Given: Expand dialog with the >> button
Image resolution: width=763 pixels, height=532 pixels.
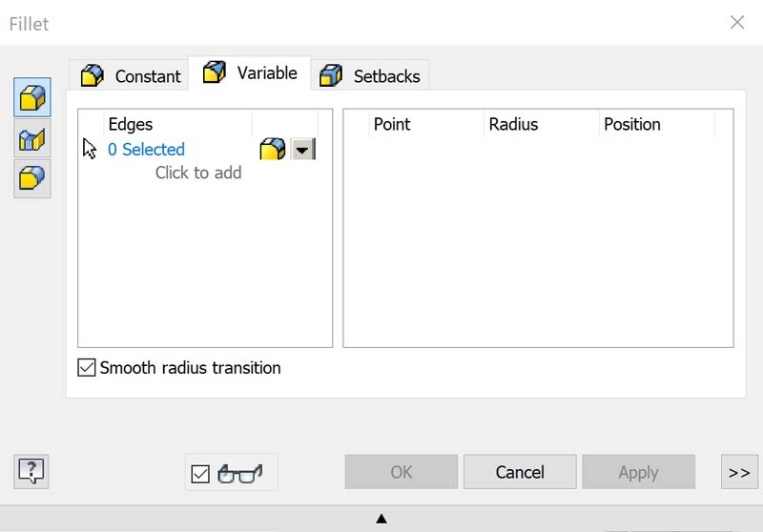Looking at the screenshot, I should tap(738, 472).
